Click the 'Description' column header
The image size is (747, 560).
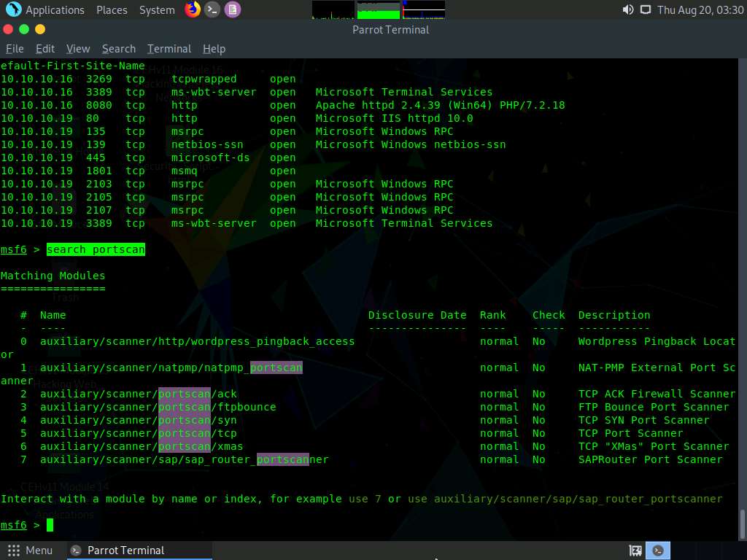(614, 315)
